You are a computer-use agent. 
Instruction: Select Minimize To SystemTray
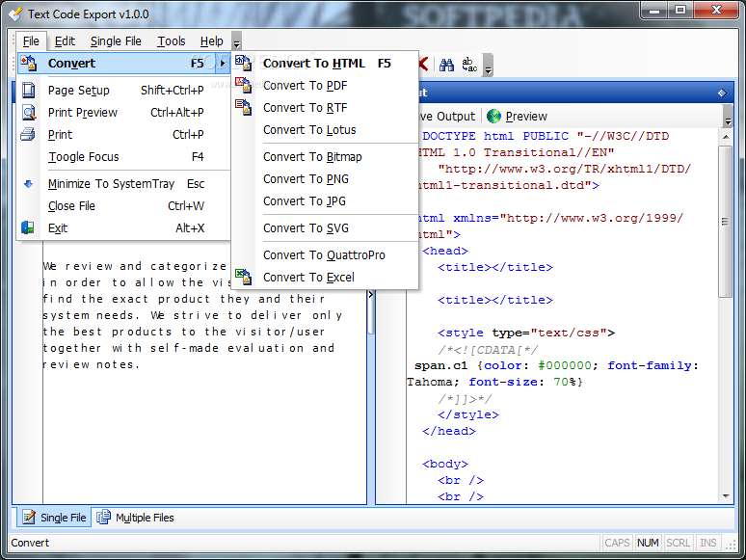coord(123,184)
